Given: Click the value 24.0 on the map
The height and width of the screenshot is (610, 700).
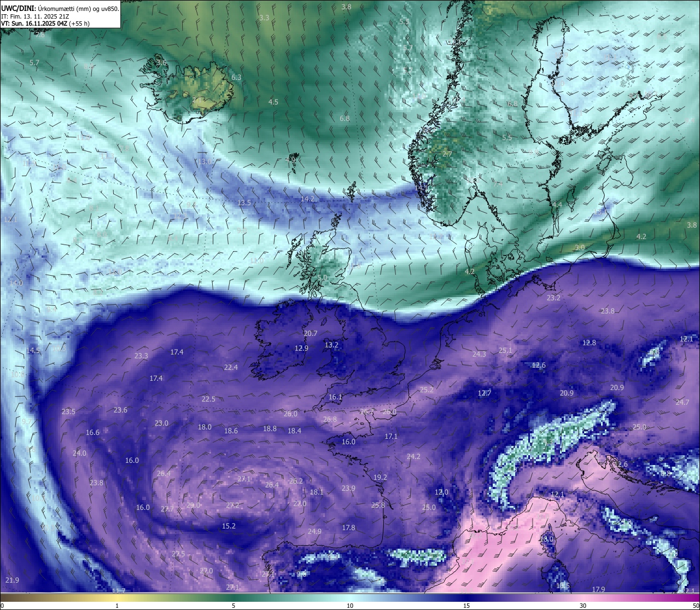Looking at the screenshot, I should coord(79,453).
